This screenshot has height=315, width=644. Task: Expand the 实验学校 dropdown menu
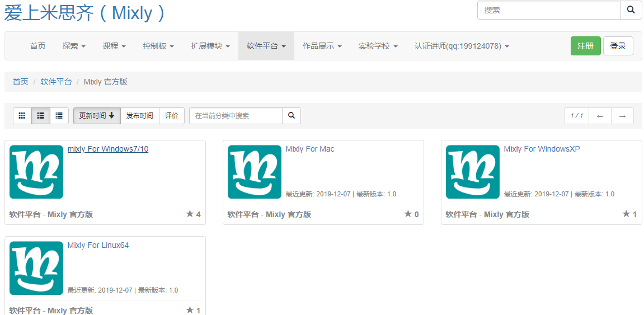[378, 46]
